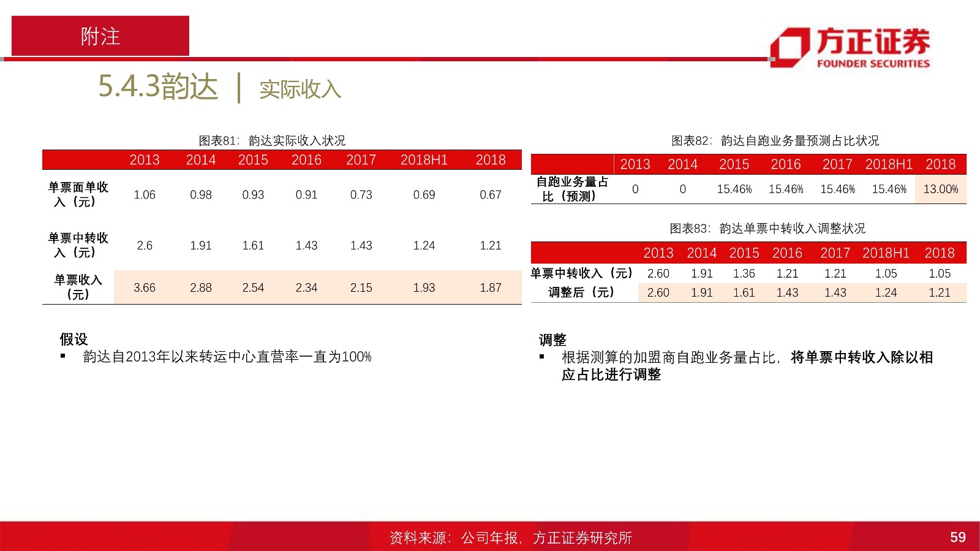The height and width of the screenshot is (551, 980).
Task: Select the row label "调整后（元）"
Action: [581, 292]
